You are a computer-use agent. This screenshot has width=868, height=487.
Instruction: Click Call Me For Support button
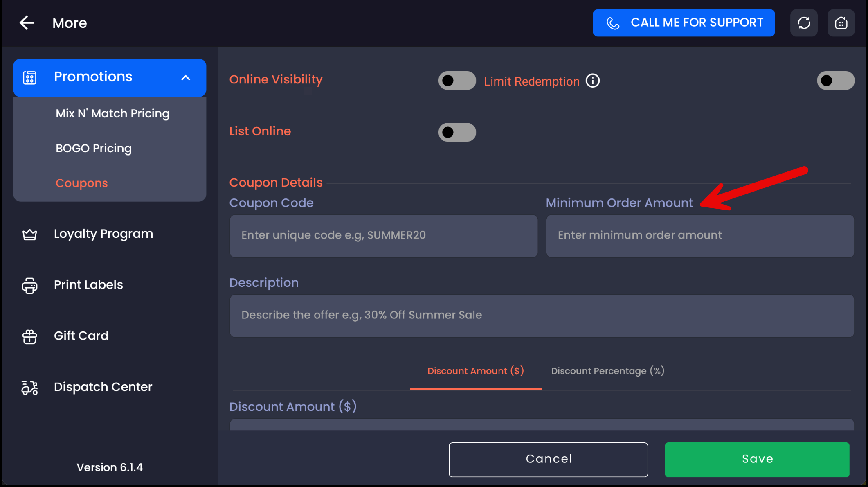coord(684,23)
